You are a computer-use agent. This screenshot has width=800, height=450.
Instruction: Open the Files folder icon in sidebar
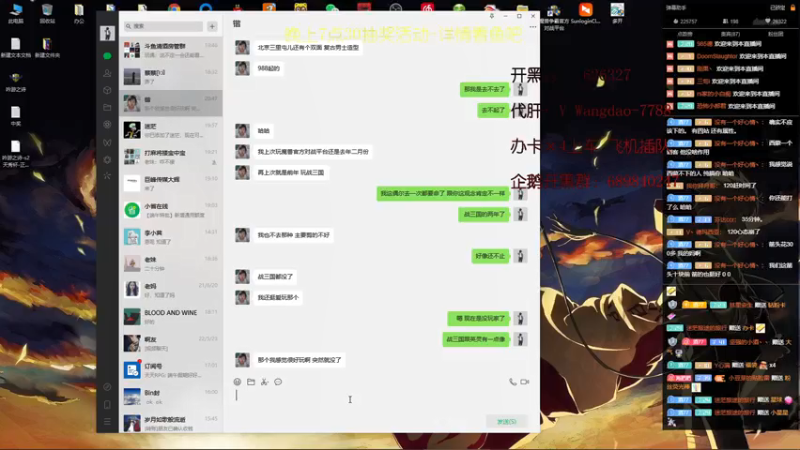[x=107, y=108]
